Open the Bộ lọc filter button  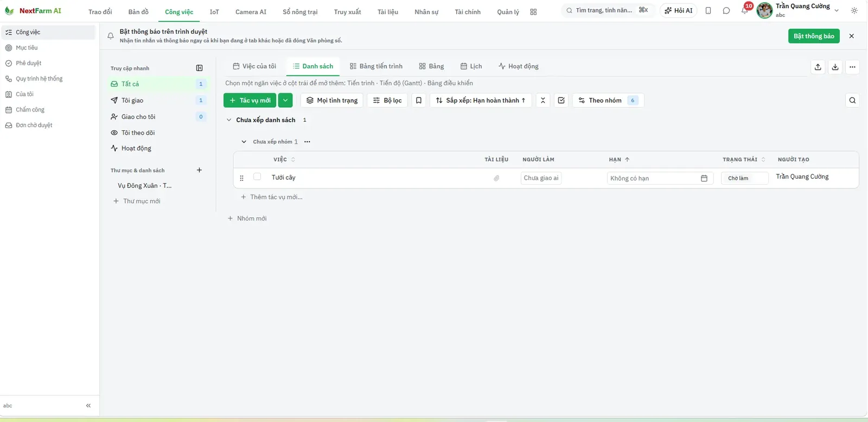[x=387, y=100]
